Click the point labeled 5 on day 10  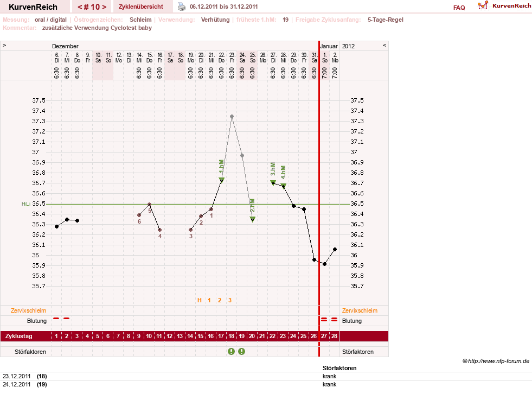[x=149, y=205]
